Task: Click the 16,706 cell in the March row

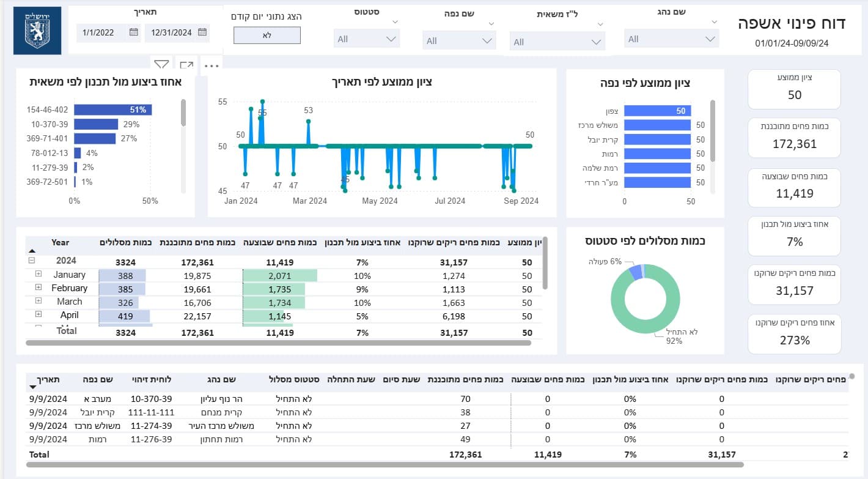Action: [x=198, y=303]
